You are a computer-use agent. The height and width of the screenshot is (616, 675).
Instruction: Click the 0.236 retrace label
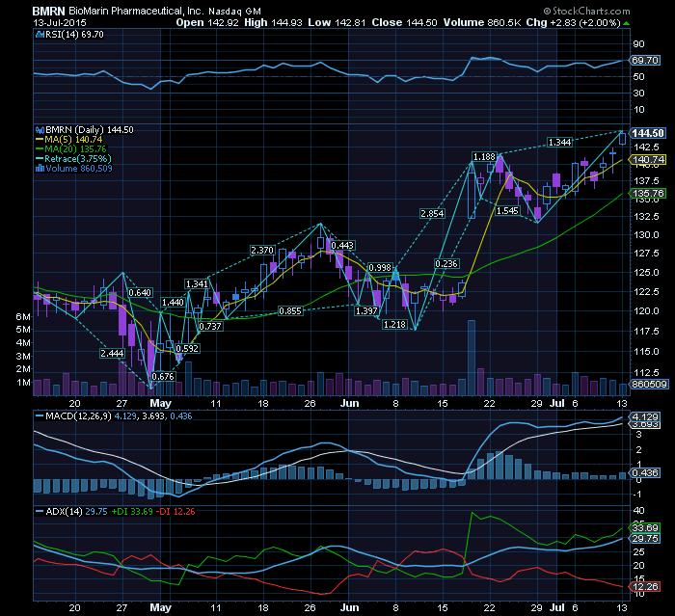pos(446,263)
